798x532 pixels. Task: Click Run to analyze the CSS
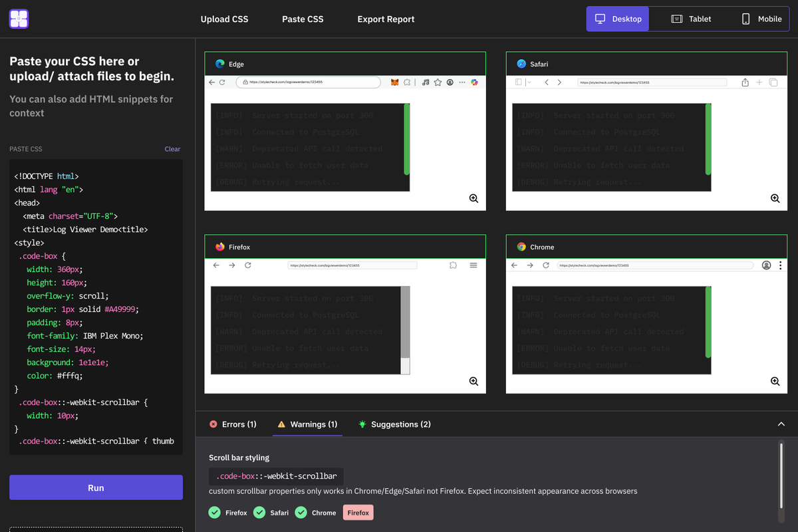coord(96,487)
